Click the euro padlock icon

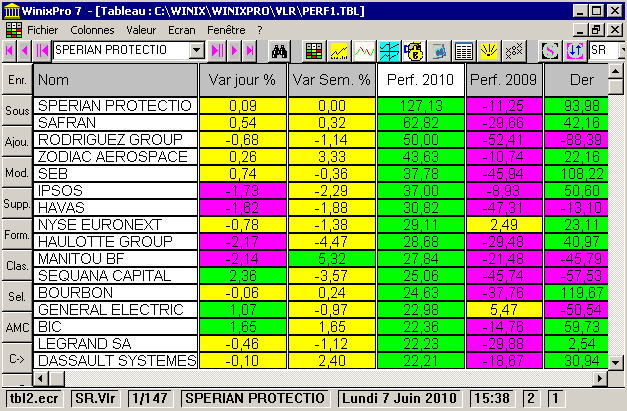[414, 51]
